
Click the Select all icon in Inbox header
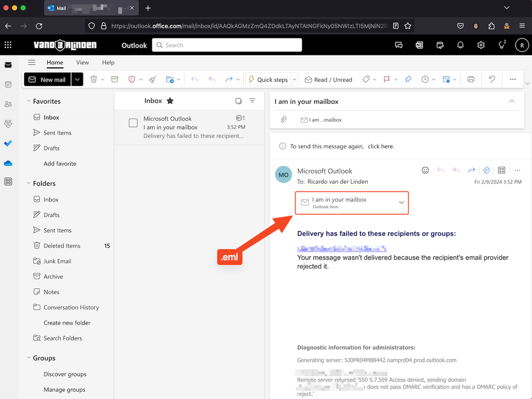pos(239,101)
